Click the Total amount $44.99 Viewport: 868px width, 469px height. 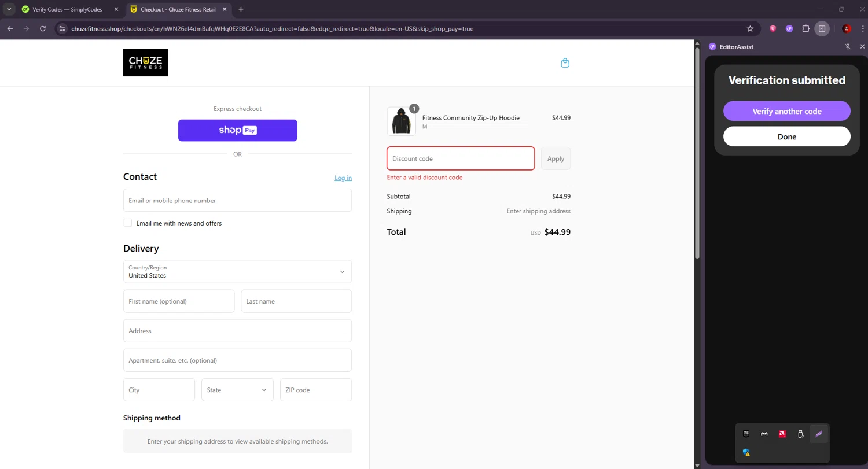[x=557, y=232]
